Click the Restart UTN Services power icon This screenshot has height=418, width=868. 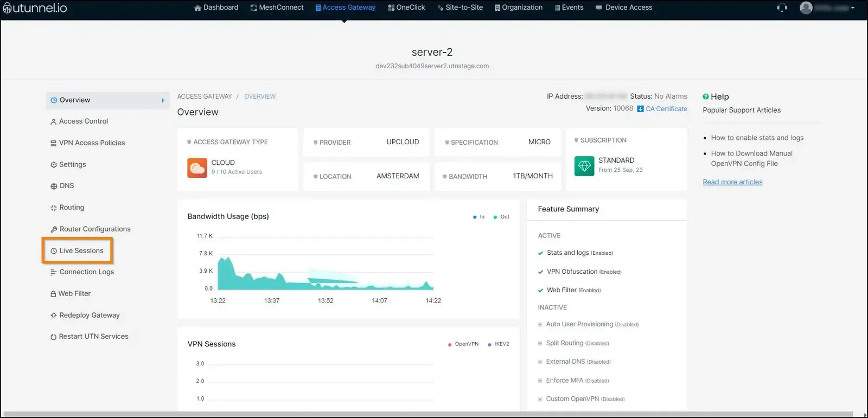click(53, 337)
